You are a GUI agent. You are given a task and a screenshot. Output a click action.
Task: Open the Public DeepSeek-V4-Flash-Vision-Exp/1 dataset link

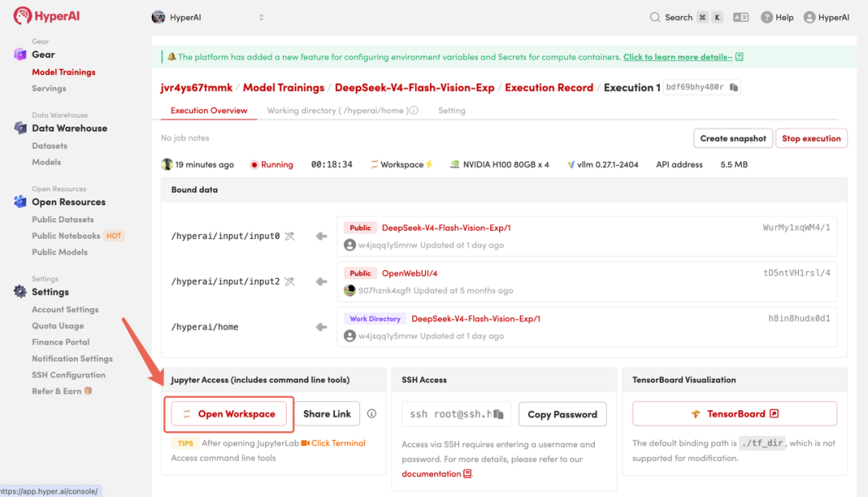(446, 228)
